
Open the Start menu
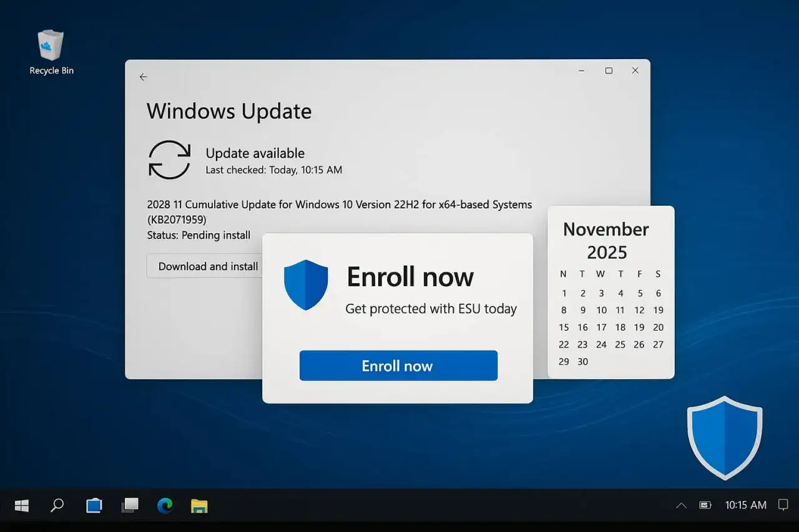pos(22,505)
